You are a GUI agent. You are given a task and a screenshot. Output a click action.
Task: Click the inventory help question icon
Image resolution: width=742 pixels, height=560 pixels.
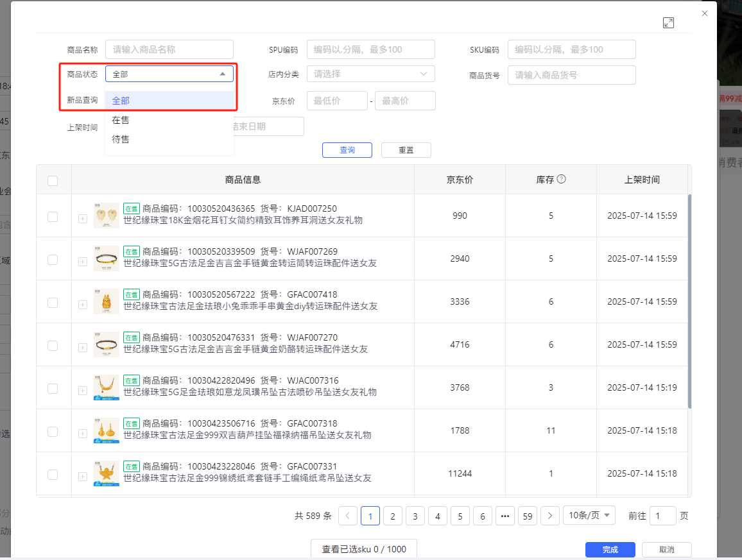pos(561,179)
